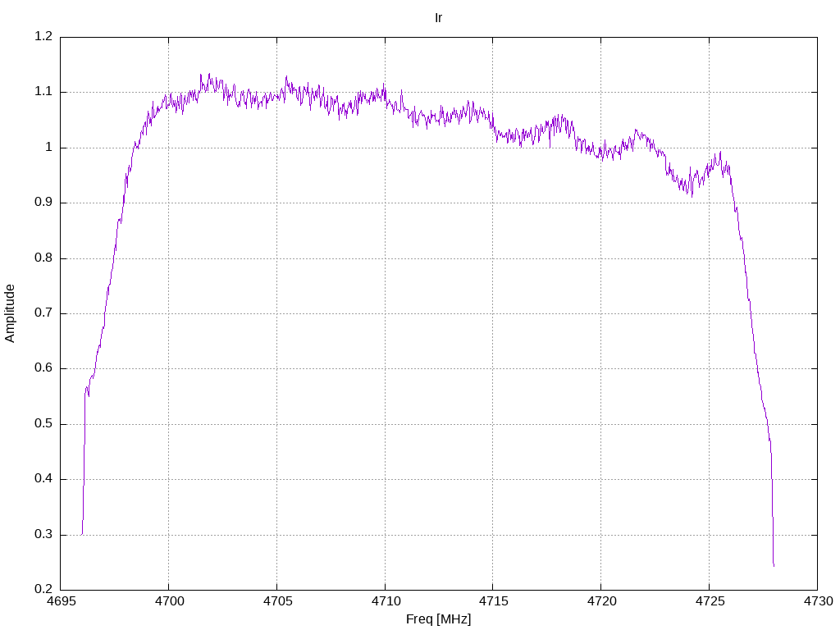Click the 'Freq [MHz]' x-axis label
Viewport: 840px width, 630px height.
pos(438,619)
